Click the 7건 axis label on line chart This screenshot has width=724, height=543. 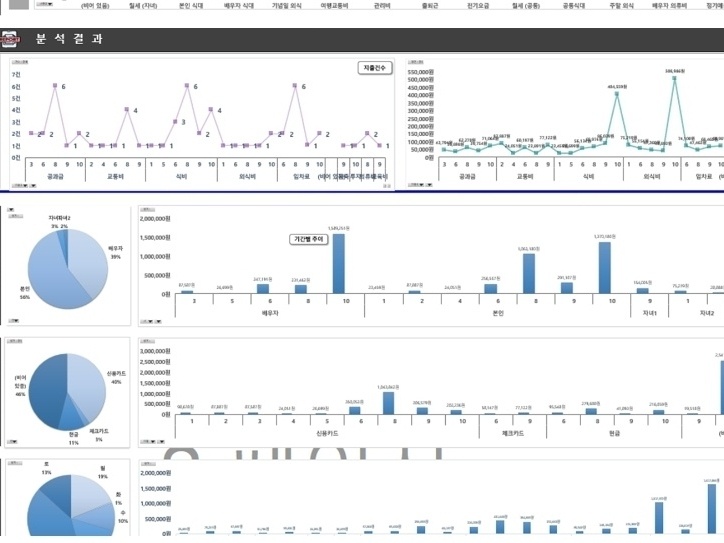(16, 74)
